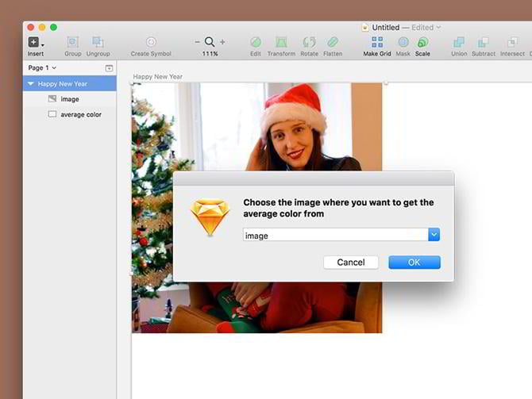Zoom out with the minus button

(x=197, y=42)
